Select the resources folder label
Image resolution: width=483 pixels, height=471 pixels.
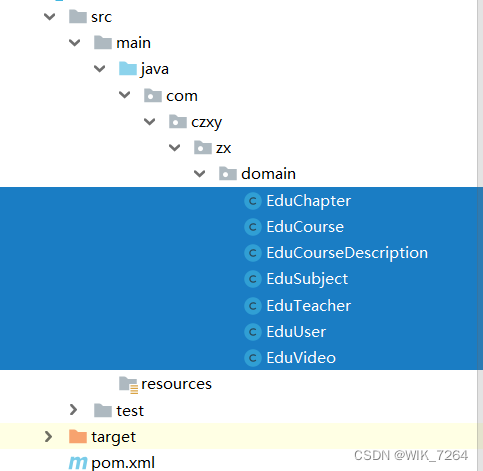176,384
